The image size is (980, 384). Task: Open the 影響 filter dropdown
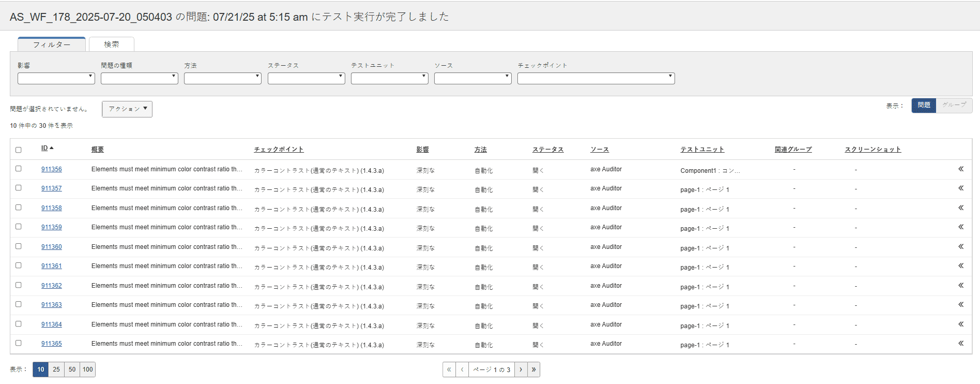tap(56, 78)
